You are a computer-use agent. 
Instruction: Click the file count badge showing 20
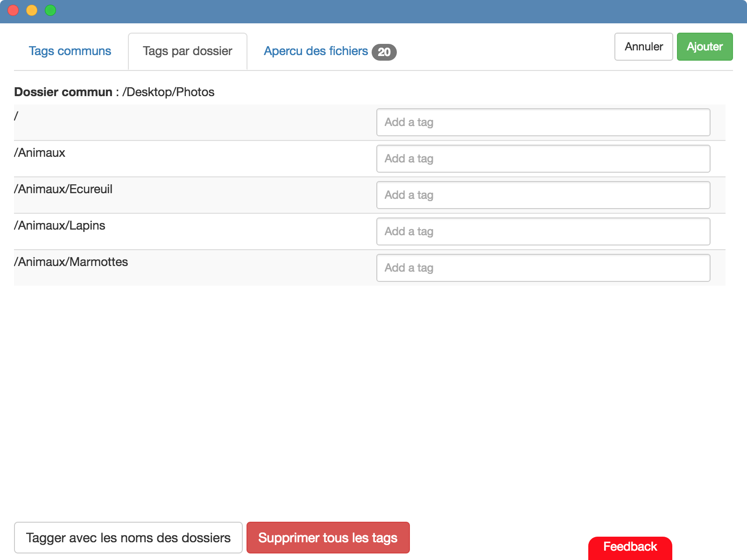coord(384,52)
